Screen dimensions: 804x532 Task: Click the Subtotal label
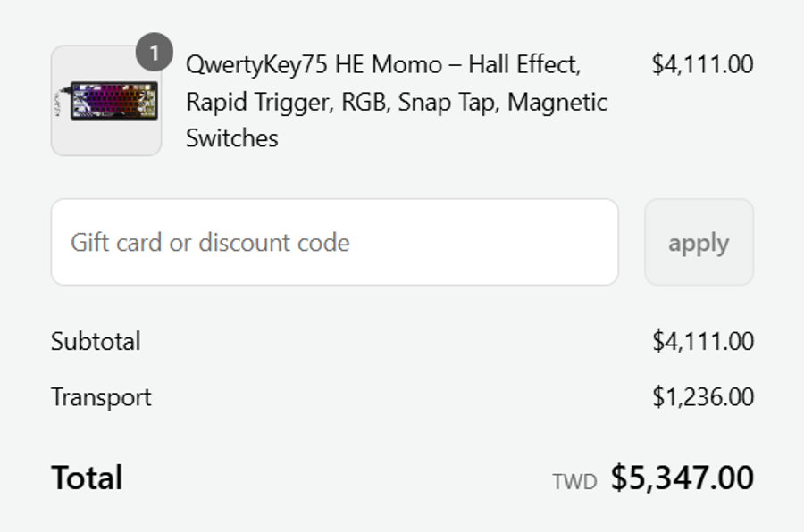(x=96, y=341)
